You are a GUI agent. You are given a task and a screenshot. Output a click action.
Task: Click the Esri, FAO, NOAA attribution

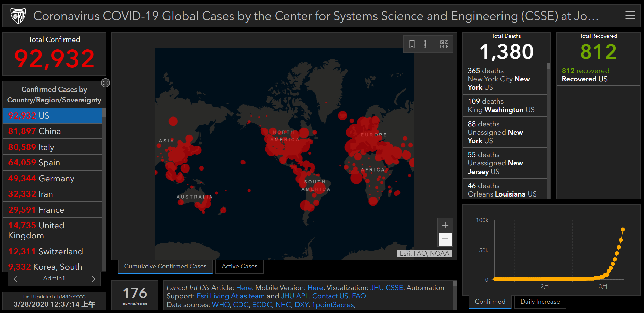coord(424,253)
